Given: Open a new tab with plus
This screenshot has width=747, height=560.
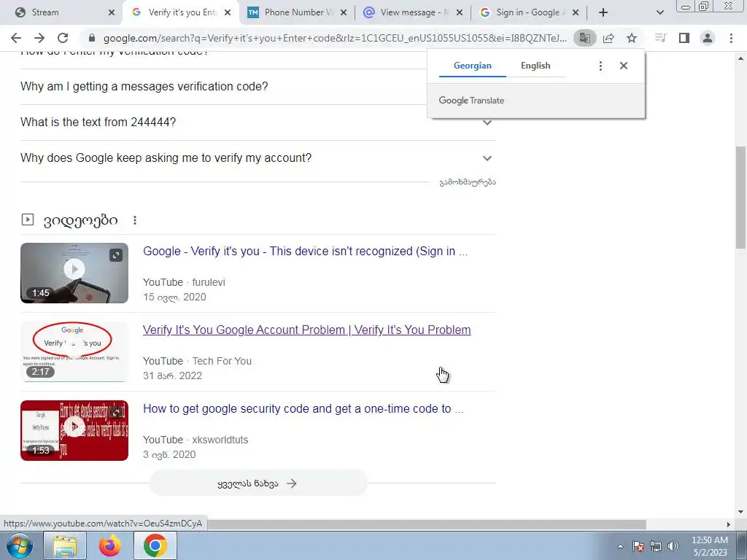Looking at the screenshot, I should coord(603,12).
